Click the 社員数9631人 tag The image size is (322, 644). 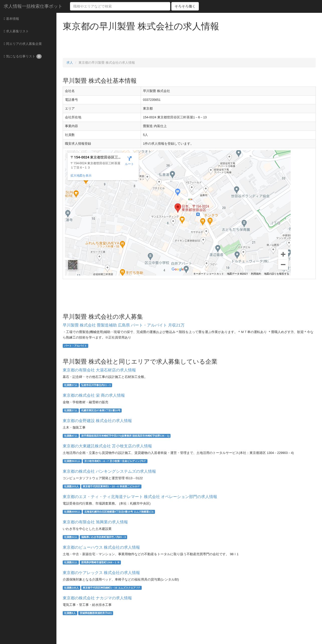click(x=72, y=461)
